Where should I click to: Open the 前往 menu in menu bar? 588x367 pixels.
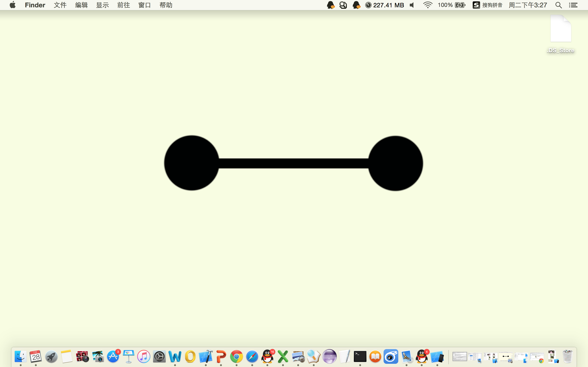123,5
